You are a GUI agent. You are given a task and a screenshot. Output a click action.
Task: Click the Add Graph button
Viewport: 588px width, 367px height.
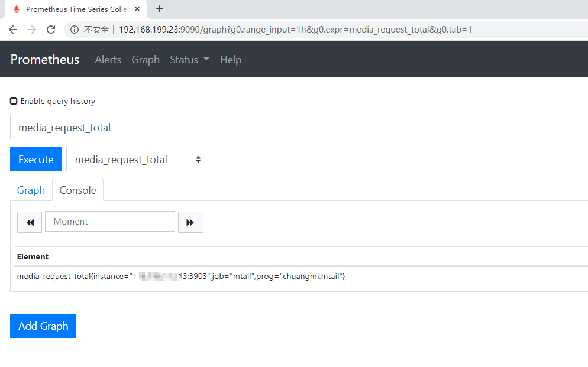(43, 326)
